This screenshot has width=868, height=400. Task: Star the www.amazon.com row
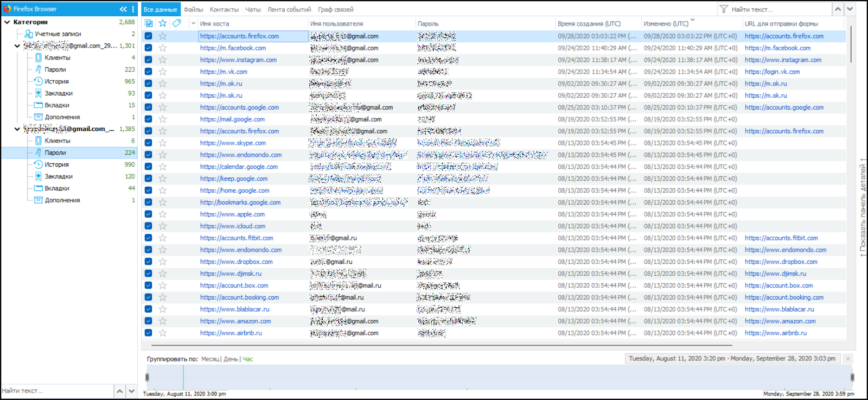coord(163,321)
